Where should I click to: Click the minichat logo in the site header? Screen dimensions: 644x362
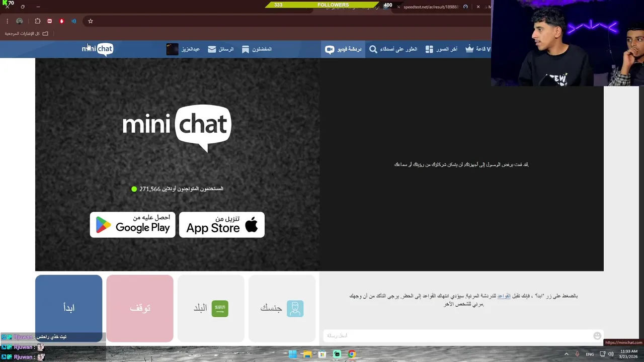pyautogui.click(x=98, y=49)
